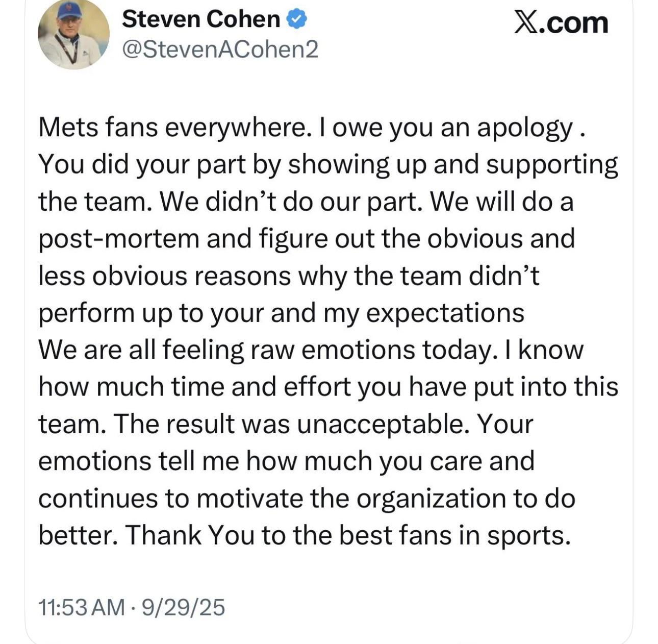Click the 9/29/25 post date

(184, 607)
